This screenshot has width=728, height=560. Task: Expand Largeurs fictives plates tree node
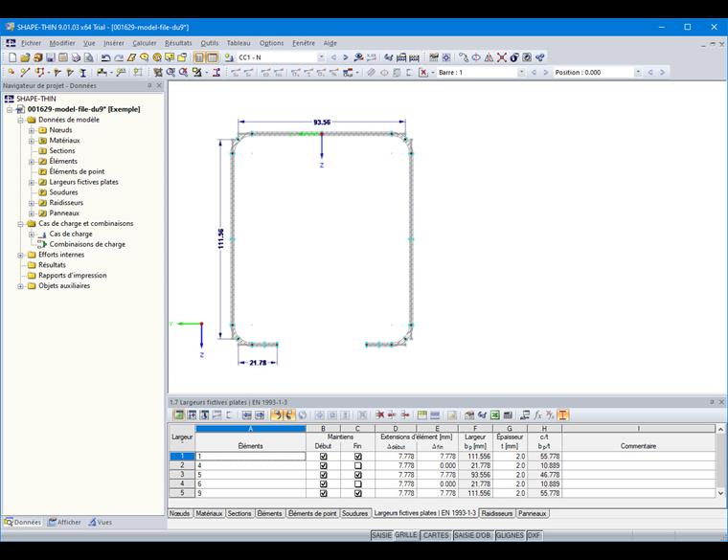32,182
